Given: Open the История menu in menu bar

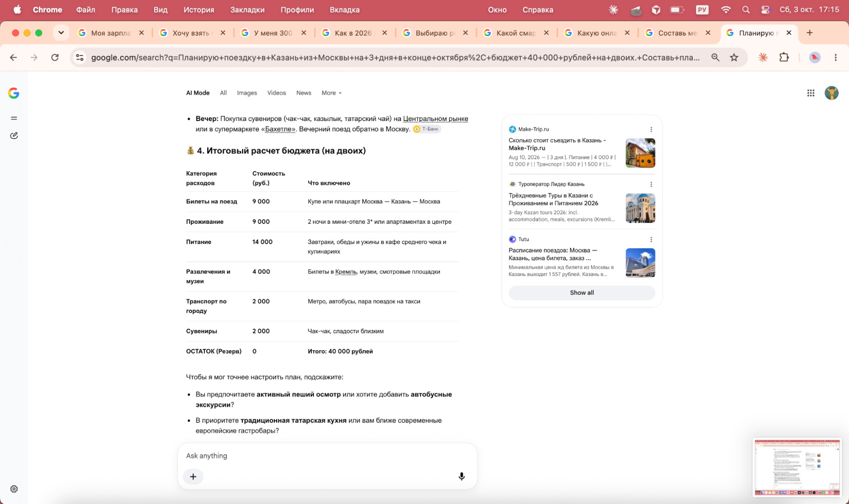Looking at the screenshot, I should pos(199,10).
